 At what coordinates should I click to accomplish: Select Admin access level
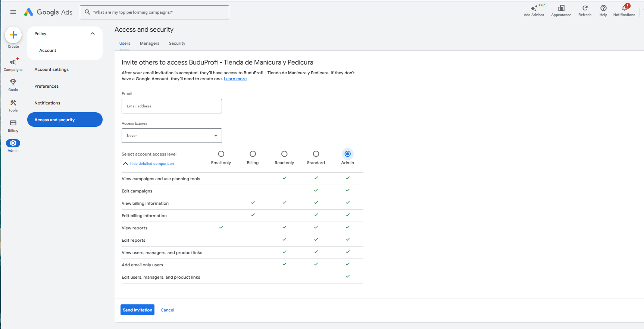(347, 154)
